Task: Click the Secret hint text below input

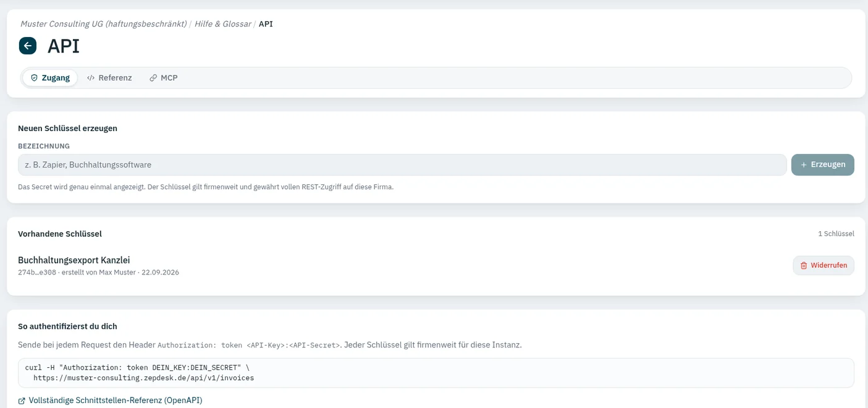Action: coord(206,187)
